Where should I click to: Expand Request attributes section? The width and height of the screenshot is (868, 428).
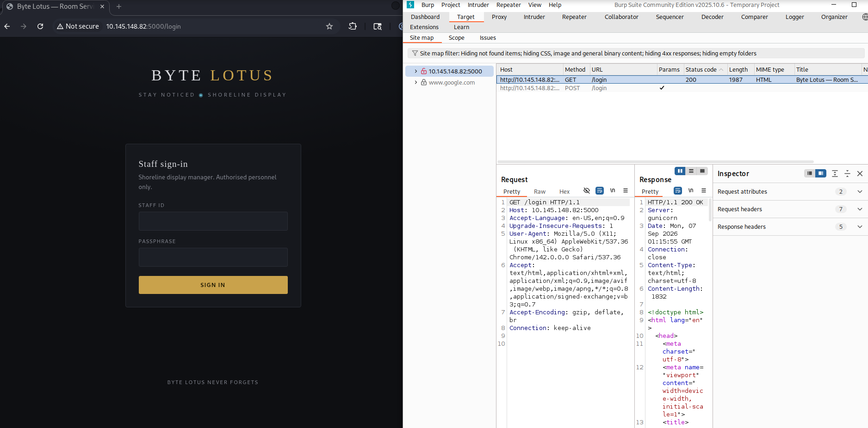pos(790,192)
